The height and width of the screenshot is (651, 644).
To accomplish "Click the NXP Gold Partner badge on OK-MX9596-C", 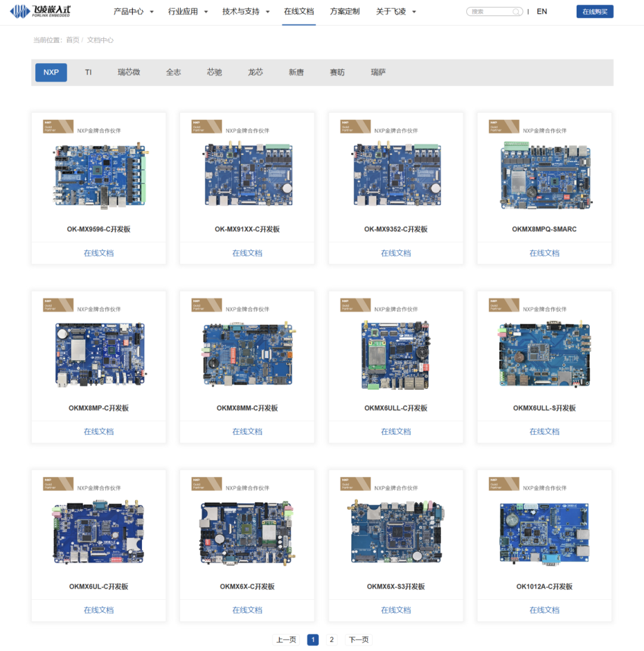I will 58,126.
